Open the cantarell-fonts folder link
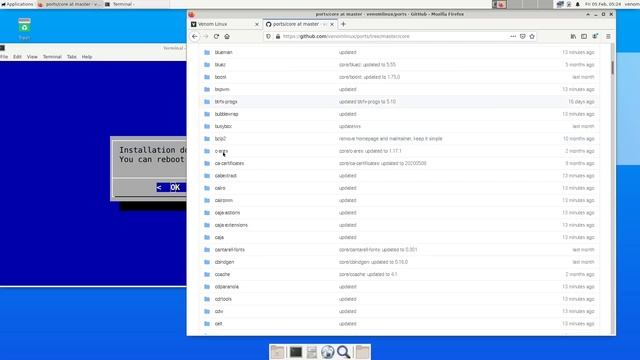 230,250
